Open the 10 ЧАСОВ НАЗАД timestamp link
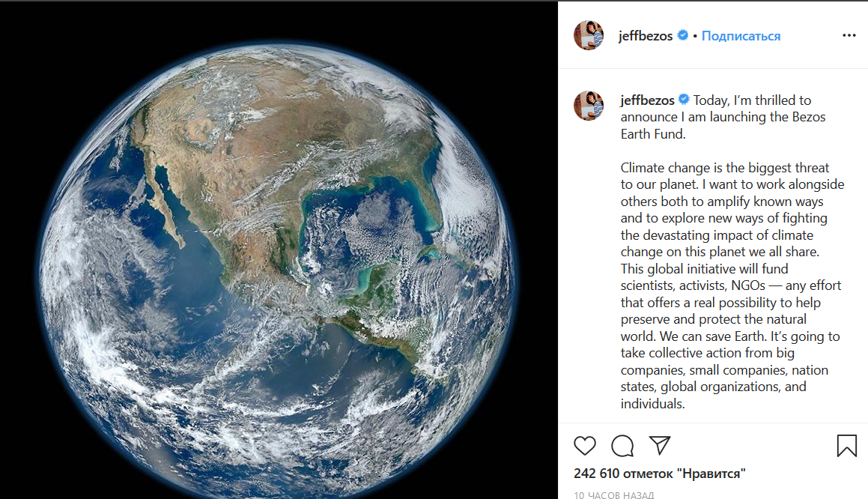Screen dimensions: 868x499 click(614, 495)
